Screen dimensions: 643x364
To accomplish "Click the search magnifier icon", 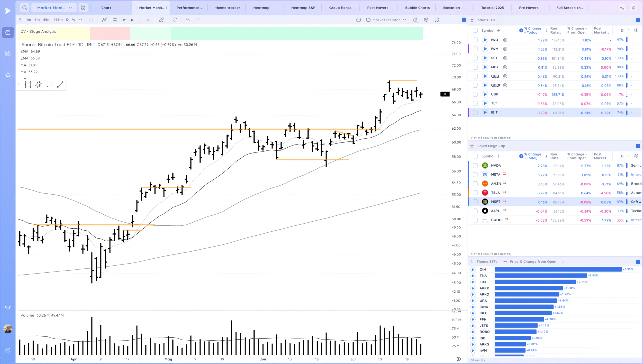I will (x=24, y=8).
